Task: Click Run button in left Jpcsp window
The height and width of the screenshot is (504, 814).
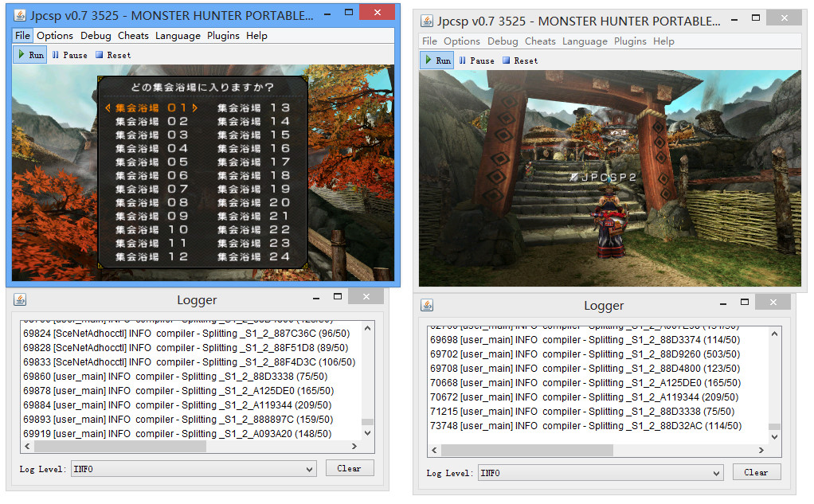Action: coord(31,55)
